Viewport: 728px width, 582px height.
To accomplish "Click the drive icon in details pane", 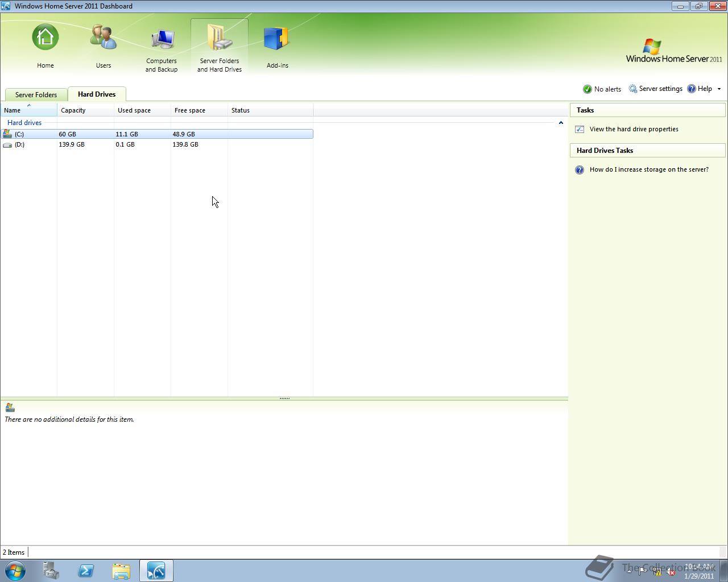I will [x=10, y=408].
